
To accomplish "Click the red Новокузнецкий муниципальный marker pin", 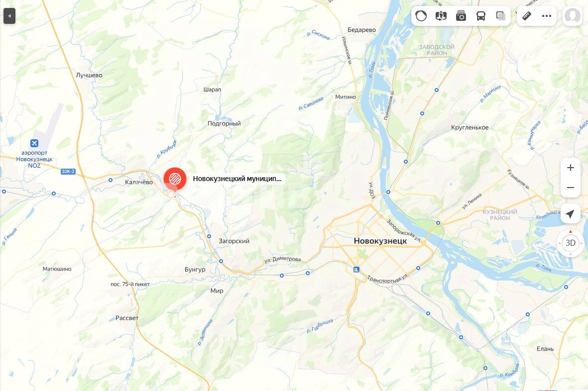I will pyautogui.click(x=175, y=180).
